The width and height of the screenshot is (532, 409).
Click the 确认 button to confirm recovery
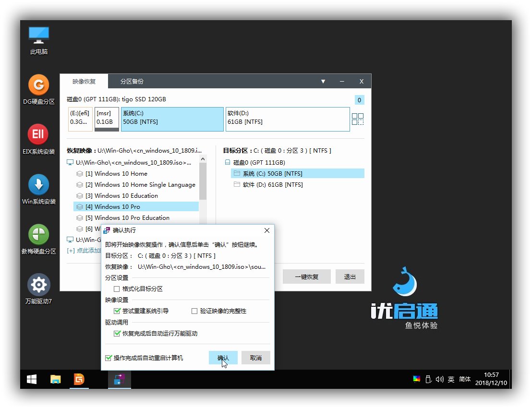[223, 357]
